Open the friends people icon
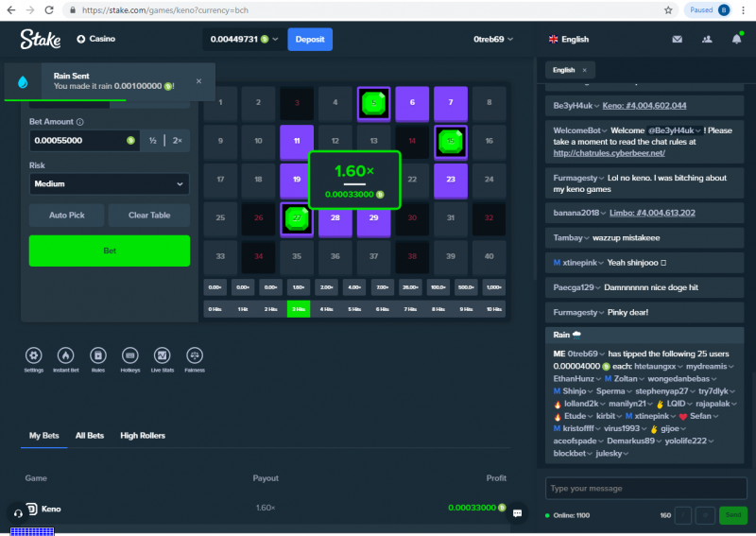Screen dimensions: 756x536 (x=707, y=39)
